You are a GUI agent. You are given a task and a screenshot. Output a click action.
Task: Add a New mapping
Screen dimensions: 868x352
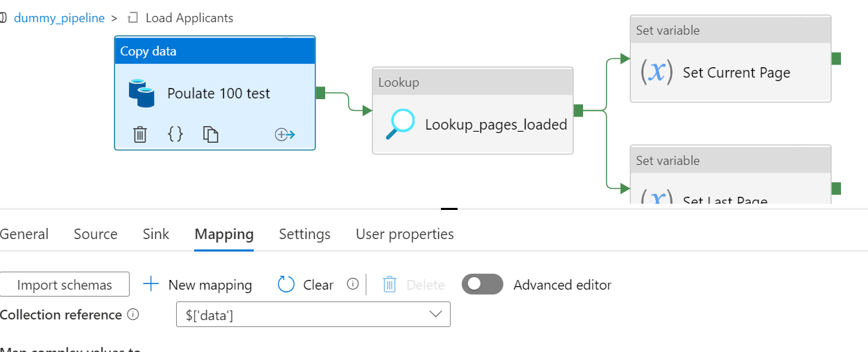[x=198, y=284]
